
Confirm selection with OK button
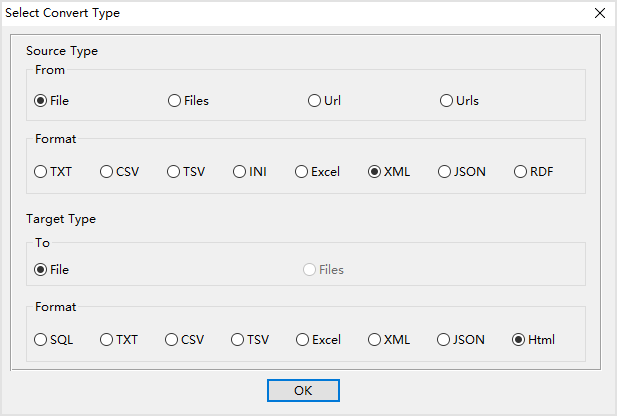pyautogui.click(x=303, y=390)
